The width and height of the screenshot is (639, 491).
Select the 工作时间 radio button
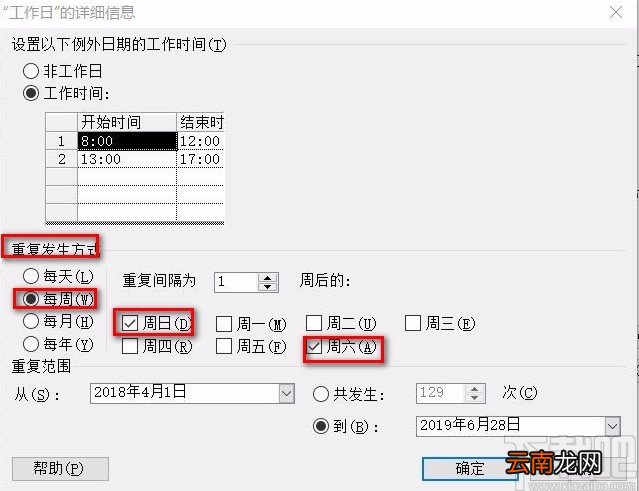point(31,93)
